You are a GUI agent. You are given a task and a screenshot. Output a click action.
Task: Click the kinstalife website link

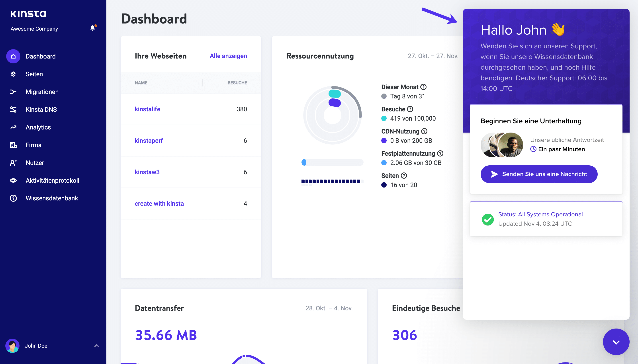[x=148, y=109]
